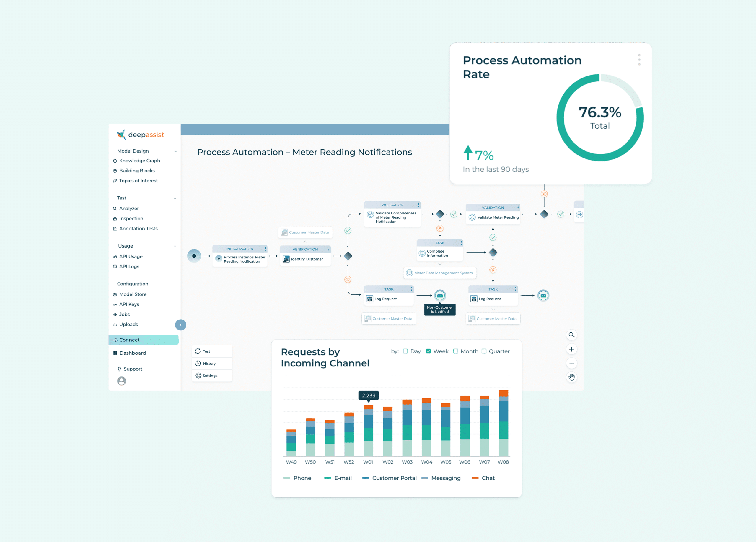Check the Quarter checkbox

coord(484,351)
